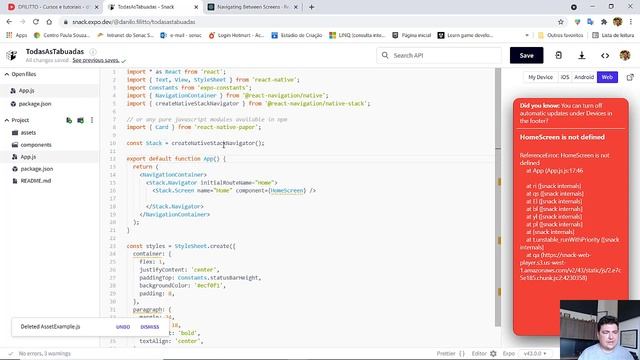Click the search magnifier icon in Search API

point(385,55)
